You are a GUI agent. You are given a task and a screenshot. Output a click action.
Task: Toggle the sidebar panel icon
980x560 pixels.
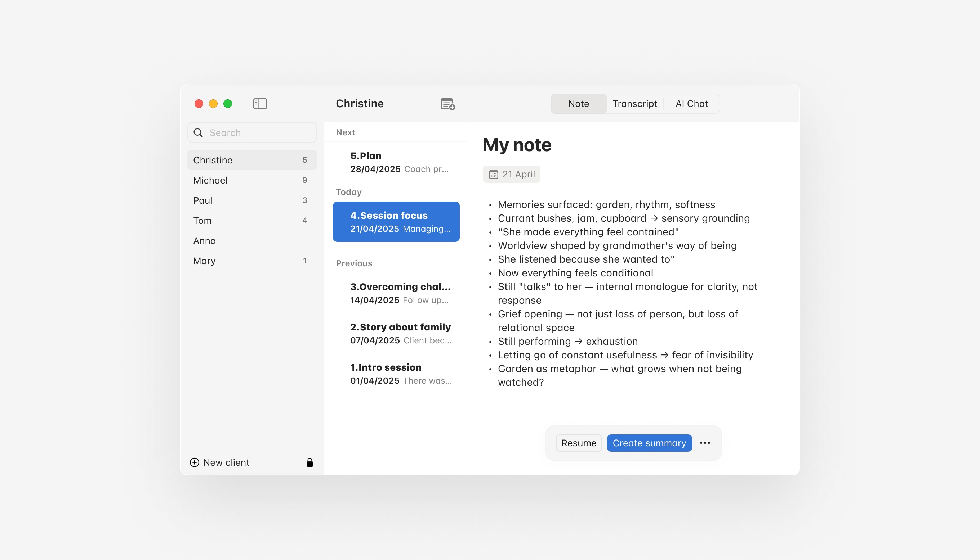point(260,103)
